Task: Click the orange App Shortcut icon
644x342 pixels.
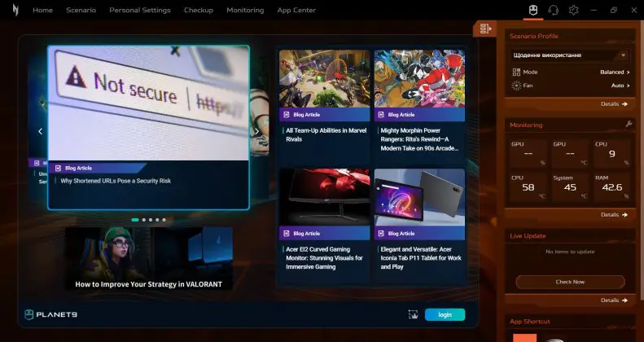Action: [524, 338]
